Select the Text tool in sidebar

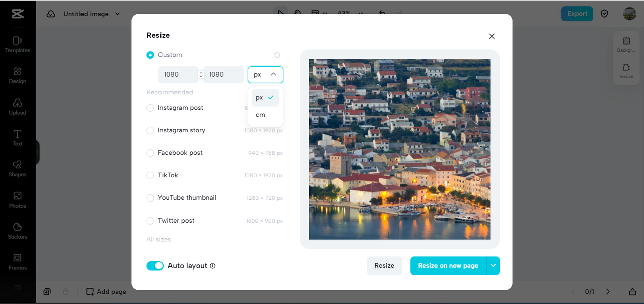pos(18,137)
